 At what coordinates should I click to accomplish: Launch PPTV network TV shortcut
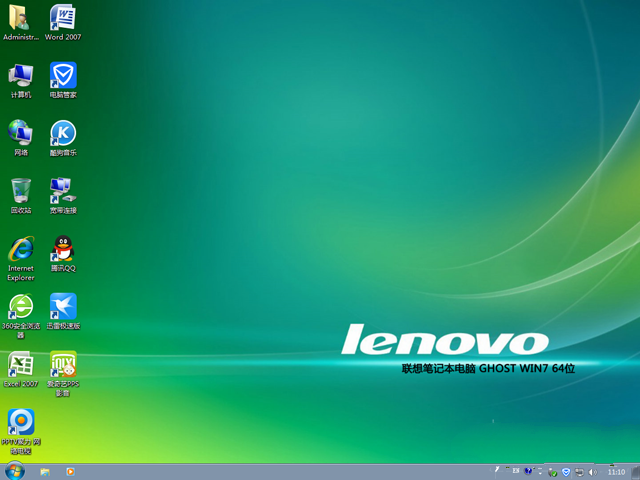click(x=21, y=423)
